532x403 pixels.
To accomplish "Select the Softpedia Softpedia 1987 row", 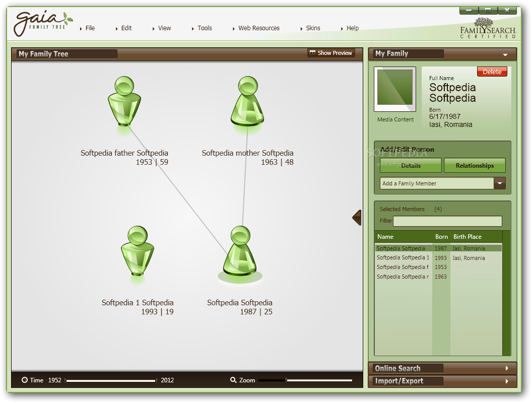I will coord(438,248).
